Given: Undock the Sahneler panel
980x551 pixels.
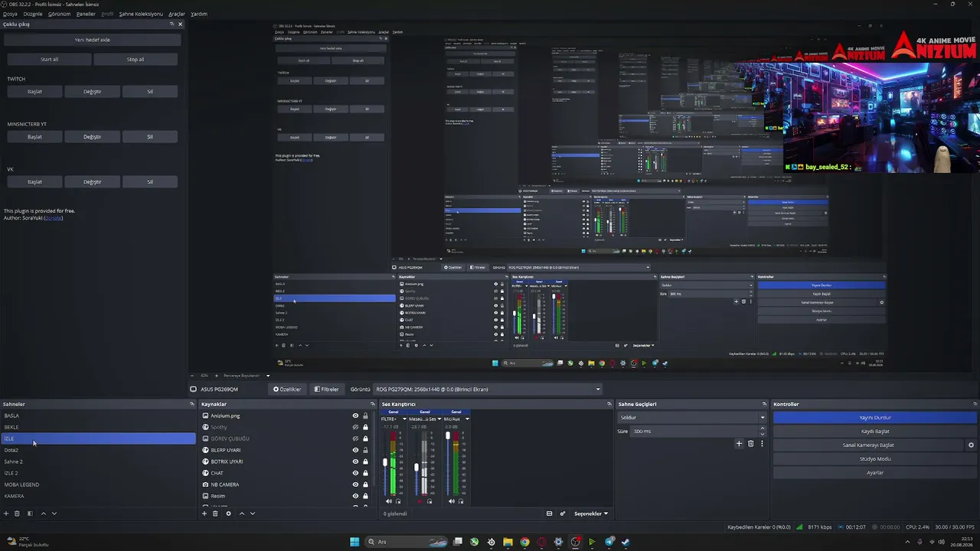Looking at the screenshot, I should [193, 404].
